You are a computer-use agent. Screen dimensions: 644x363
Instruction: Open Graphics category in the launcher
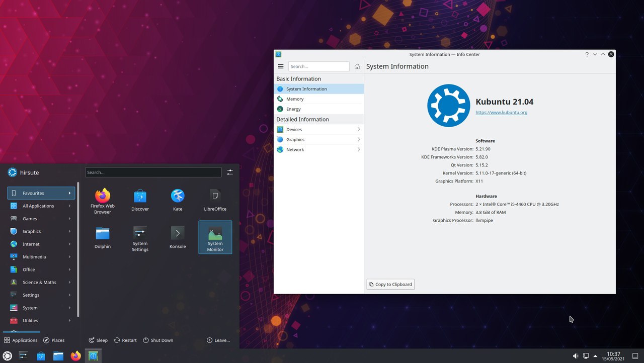click(x=41, y=231)
